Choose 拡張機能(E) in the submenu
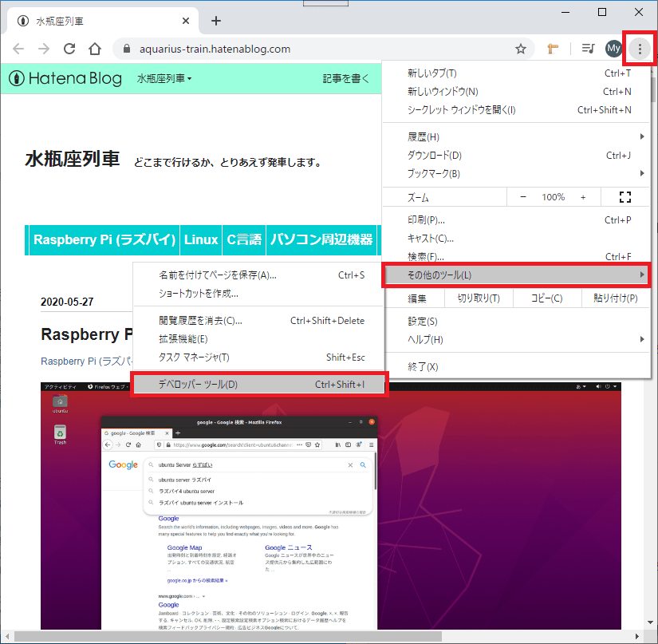The height and width of the screenshot is (644, 658). 259,339
